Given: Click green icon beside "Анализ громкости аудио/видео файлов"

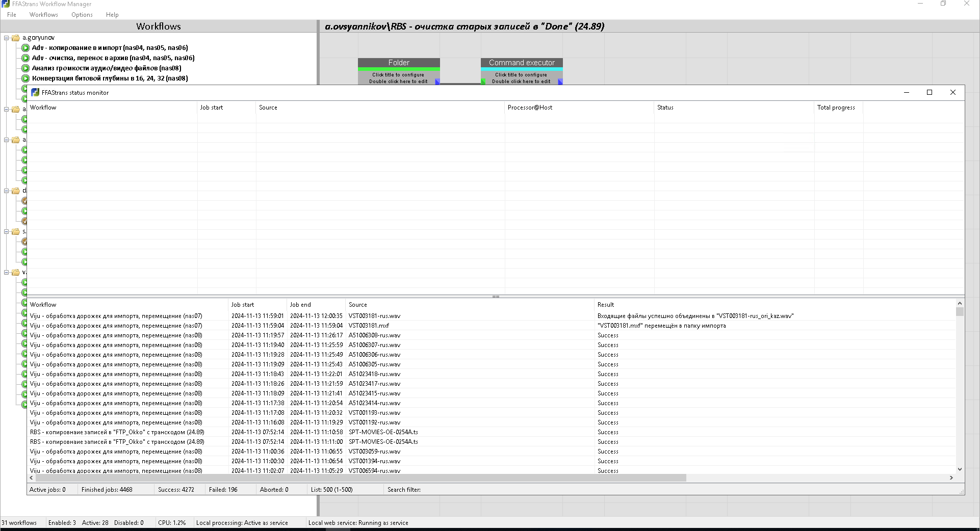Looking at the screenshot, I should click(25, 68).
